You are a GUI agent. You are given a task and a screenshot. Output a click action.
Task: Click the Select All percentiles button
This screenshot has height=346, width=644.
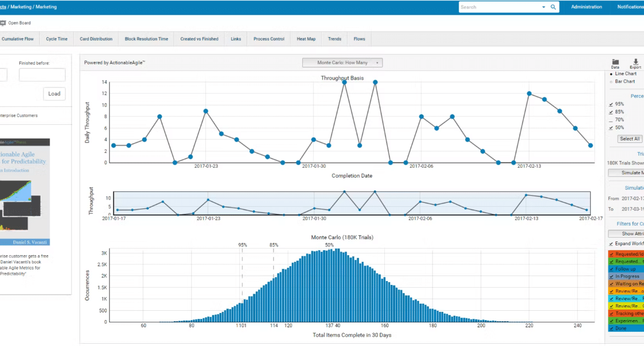click(x=630, y=139)
